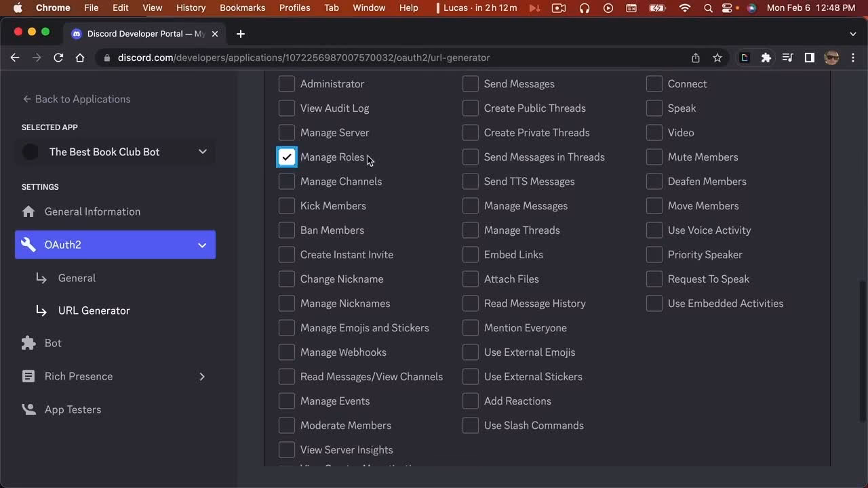The image size is (868, 488).
Task: Check the Embed Links checkbox
Action: [x=471, y=255]
